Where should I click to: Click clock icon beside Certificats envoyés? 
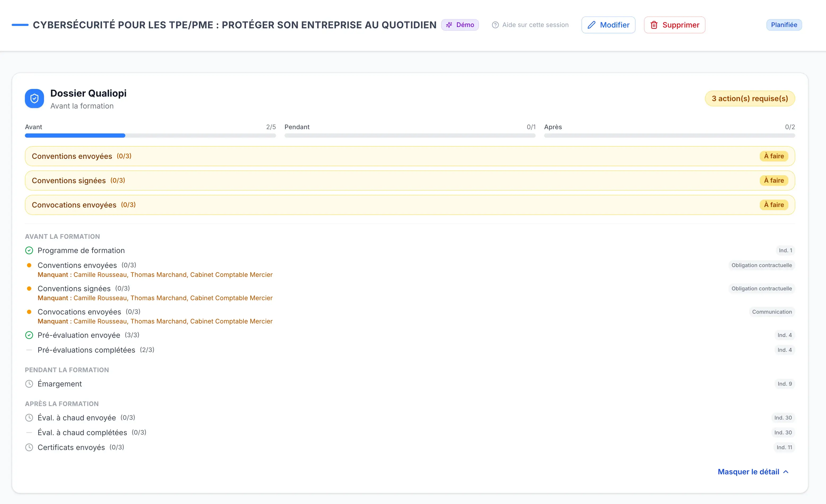[29, 447]
